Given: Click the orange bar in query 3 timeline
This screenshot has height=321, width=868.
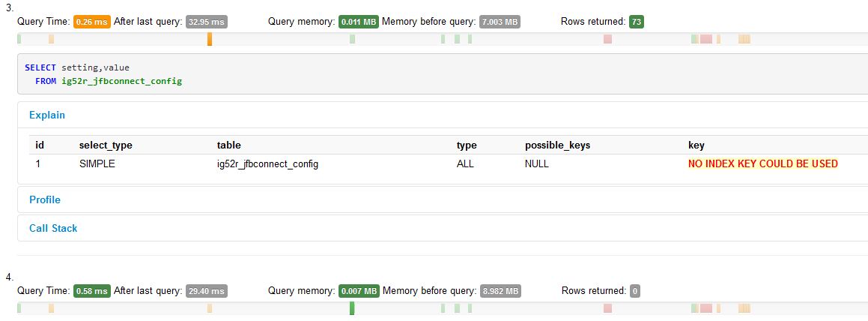Looking at the screenshot, I should pos(210,39).
